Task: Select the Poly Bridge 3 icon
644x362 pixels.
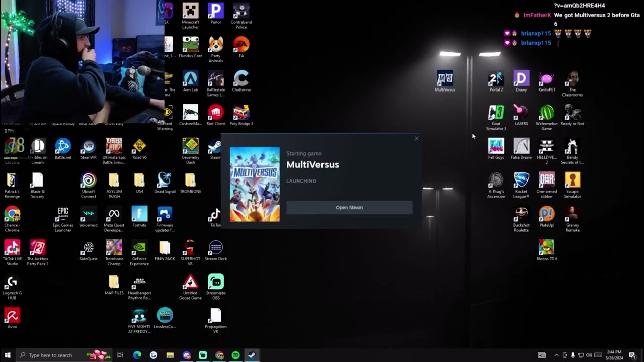Action: coord(241,115)
